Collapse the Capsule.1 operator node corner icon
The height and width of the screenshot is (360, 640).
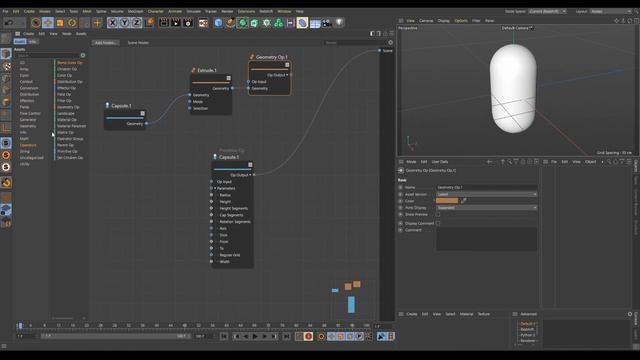pyautogui.click(x=250, y=165)
